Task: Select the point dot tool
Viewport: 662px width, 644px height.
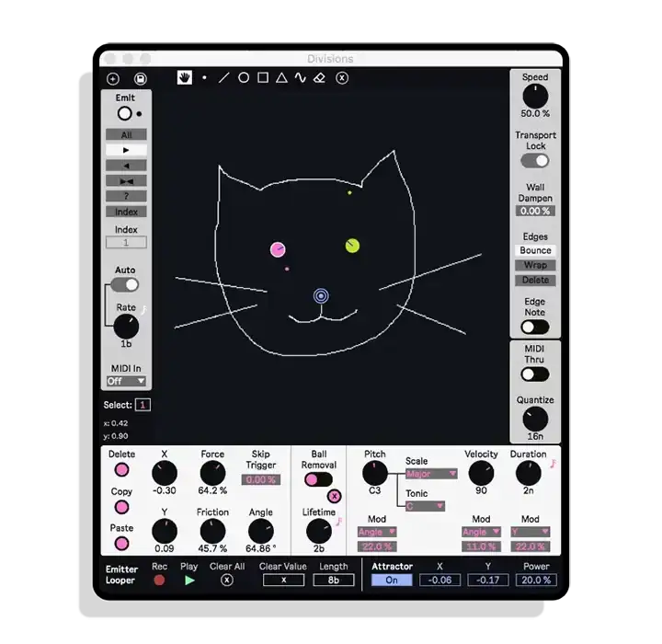Action: click(204, 78)
